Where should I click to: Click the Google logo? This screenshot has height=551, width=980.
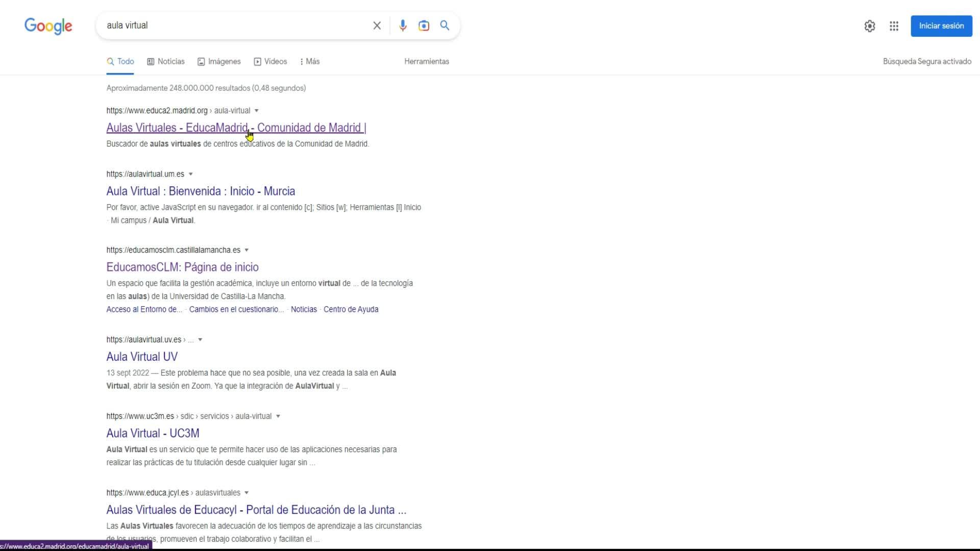pyautogui.click(x=48, y=26)
